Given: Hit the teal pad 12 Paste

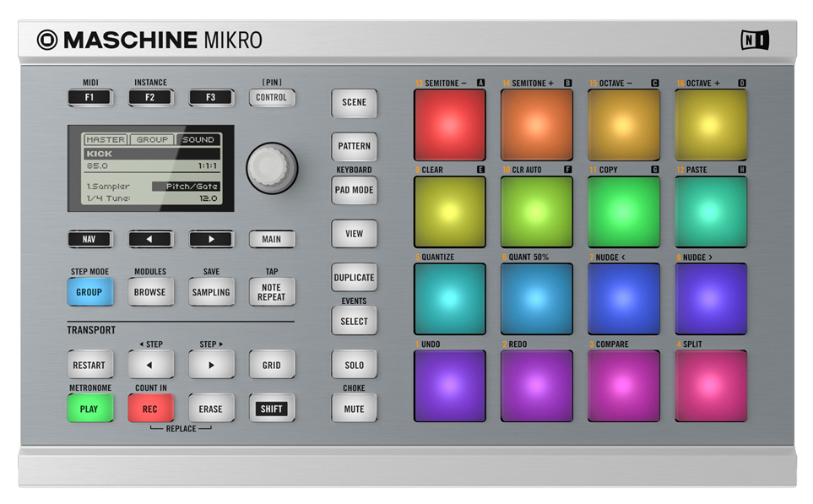Looking at the screenshot, I should point(711,212).
